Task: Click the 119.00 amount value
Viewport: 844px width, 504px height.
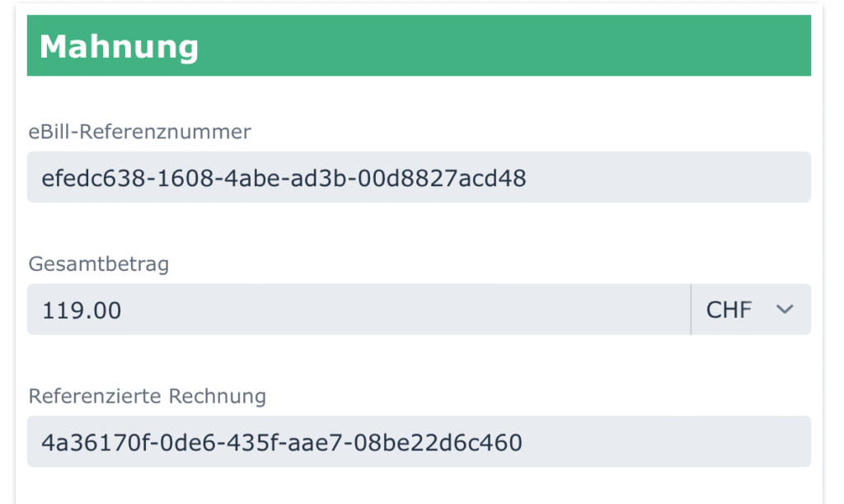Action: click(x=82, y=310)
